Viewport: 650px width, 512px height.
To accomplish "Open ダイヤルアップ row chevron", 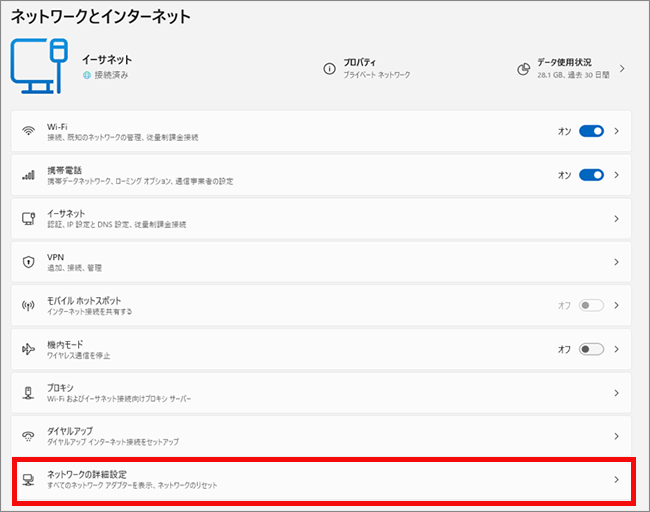I will pos(617,436).
